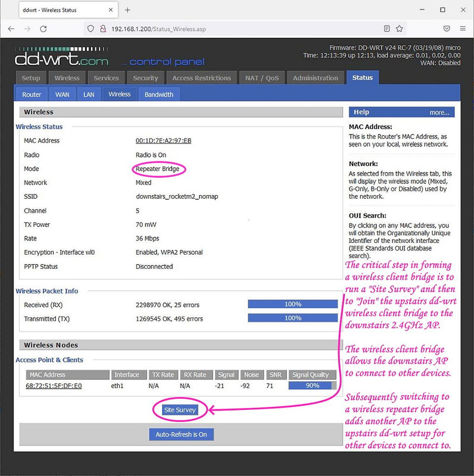The image size is (474, 476).
Task: Maximize the browser window
Action: click(442, 10)
